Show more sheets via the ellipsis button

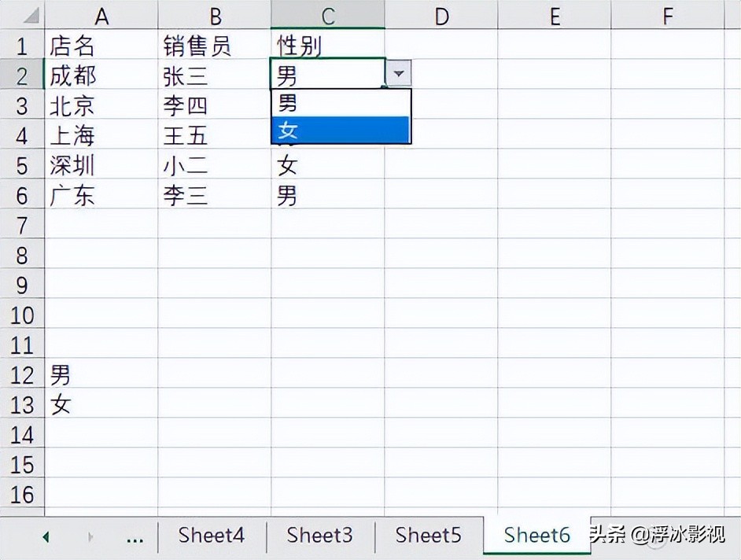click(x=135, y=537)
